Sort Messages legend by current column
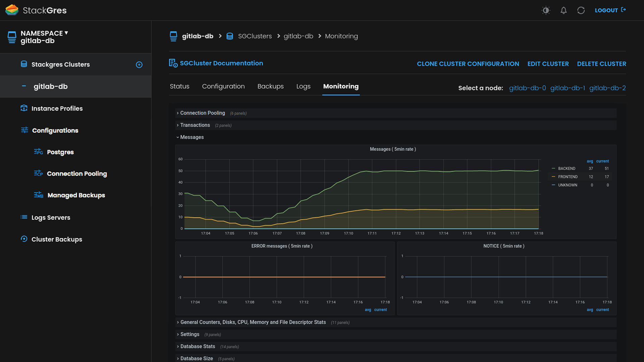The width and height of the screenshot is (644, 362). pos(602,162)
